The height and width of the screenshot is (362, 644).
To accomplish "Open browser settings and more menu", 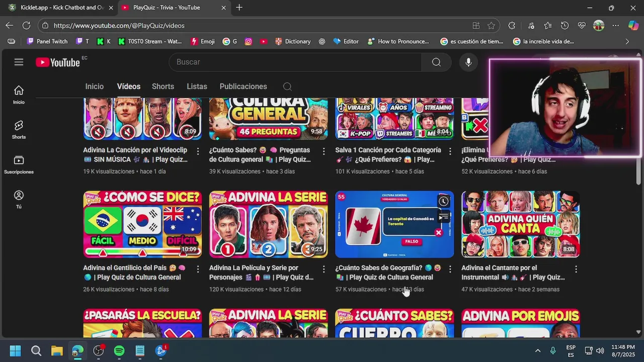I will coord(616,26).
